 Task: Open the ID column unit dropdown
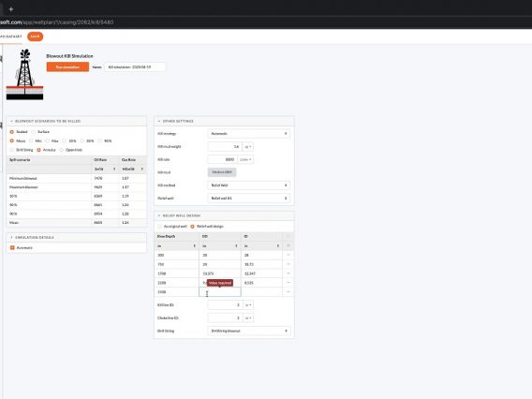point(261,245)
